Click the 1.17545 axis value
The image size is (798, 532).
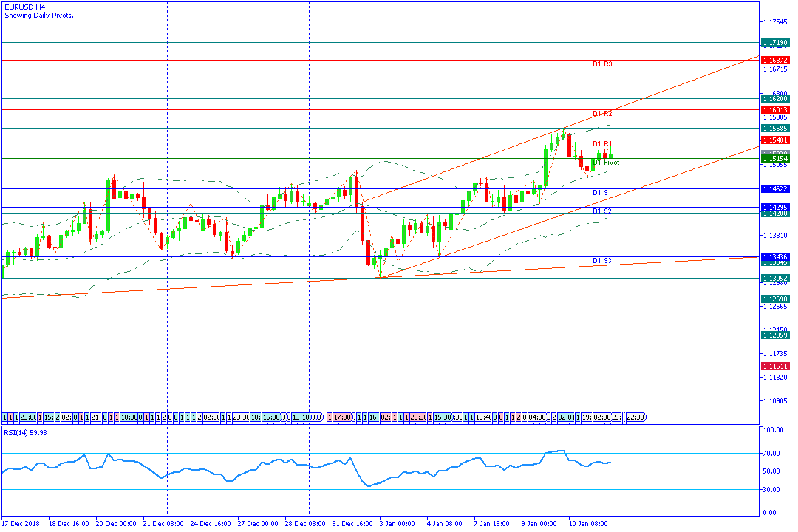point(775,22)
